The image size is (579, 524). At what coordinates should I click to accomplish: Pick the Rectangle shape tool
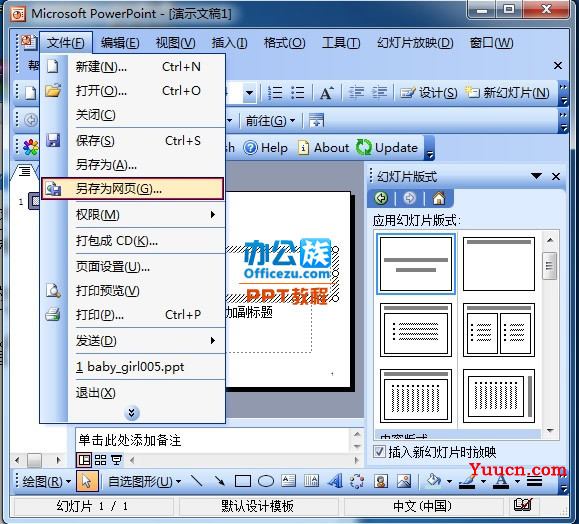pos(242,481)
